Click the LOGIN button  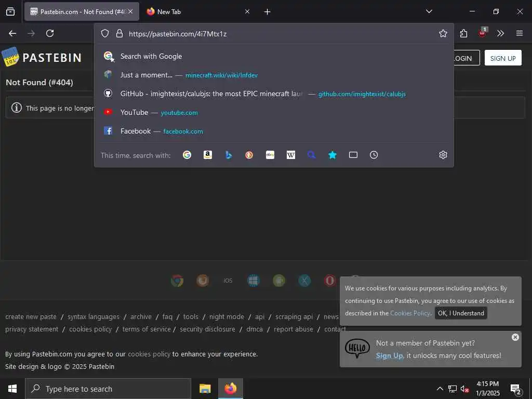467,58
